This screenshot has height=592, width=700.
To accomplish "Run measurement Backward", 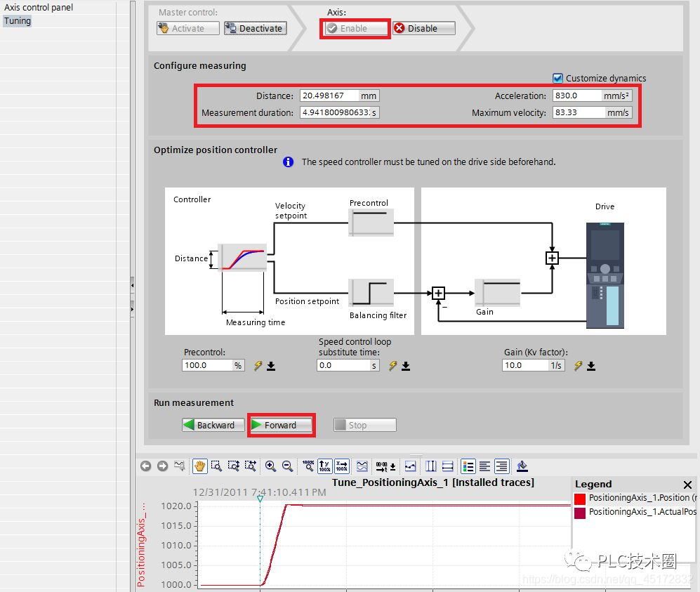I will tap(213, 425).
